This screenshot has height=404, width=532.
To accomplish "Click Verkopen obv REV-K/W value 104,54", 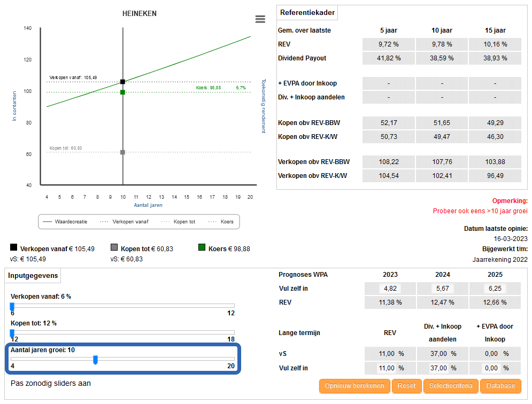I will pos(389,176).
